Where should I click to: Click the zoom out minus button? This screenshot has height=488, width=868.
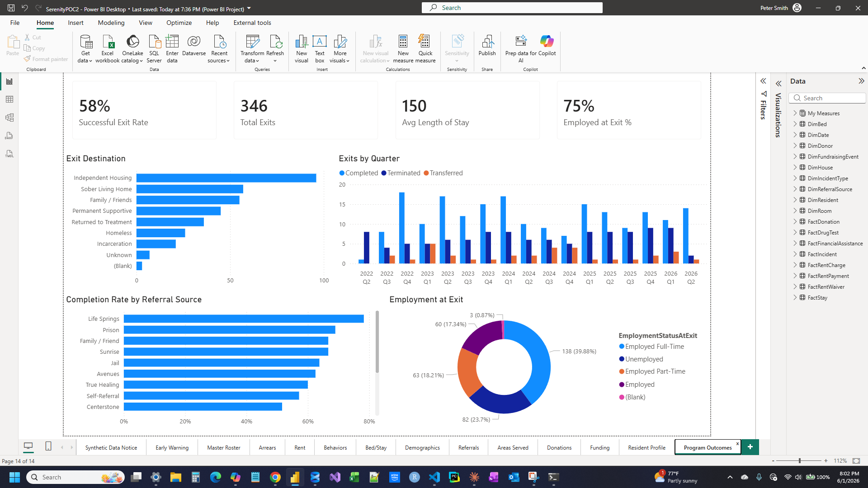click(773, 461)
